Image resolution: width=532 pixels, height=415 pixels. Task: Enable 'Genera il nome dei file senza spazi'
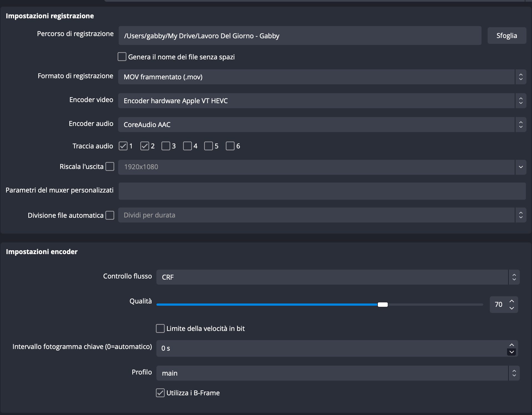pos(122,57)
